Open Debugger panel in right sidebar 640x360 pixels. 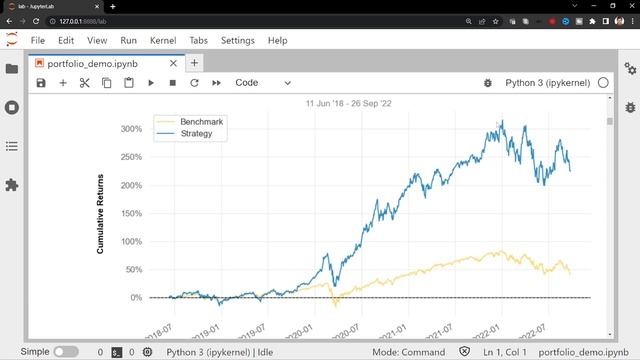pyautogui.click(x=630, y=108)
